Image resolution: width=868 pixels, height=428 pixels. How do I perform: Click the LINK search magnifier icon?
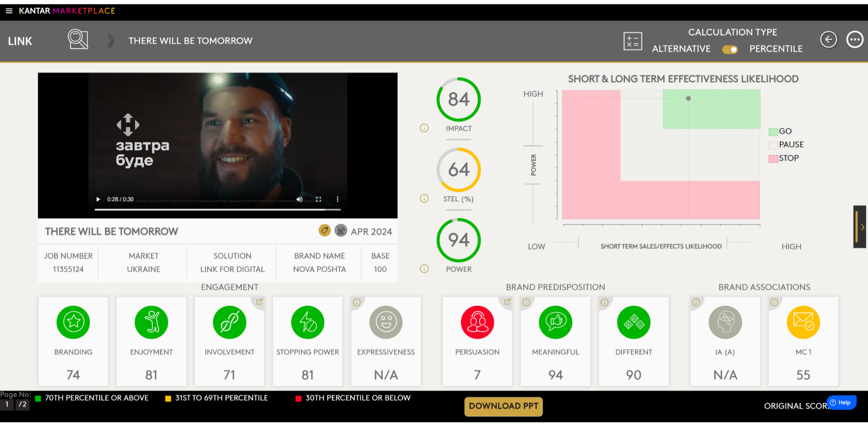pos(78,40)
